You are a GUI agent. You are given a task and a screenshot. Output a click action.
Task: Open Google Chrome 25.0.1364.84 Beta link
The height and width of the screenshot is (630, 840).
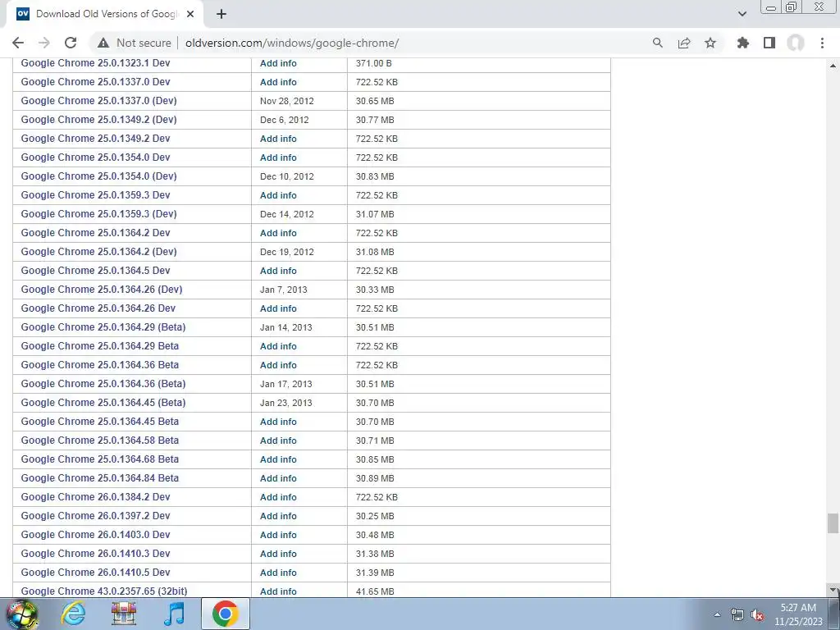99,478
